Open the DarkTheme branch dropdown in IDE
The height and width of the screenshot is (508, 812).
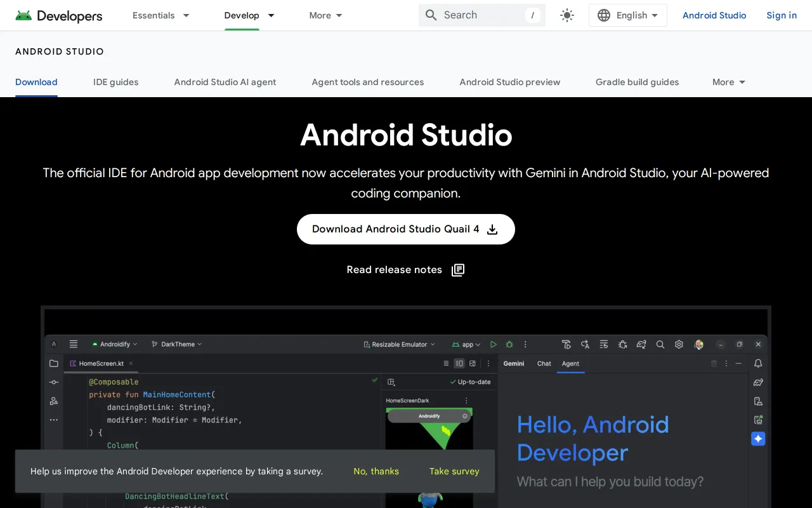[x=177, y=344]
